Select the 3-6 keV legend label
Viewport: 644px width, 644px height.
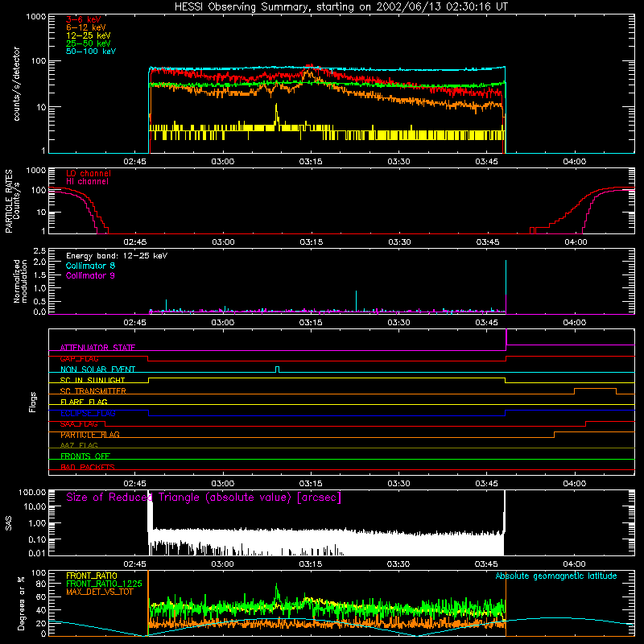point(84,19)
